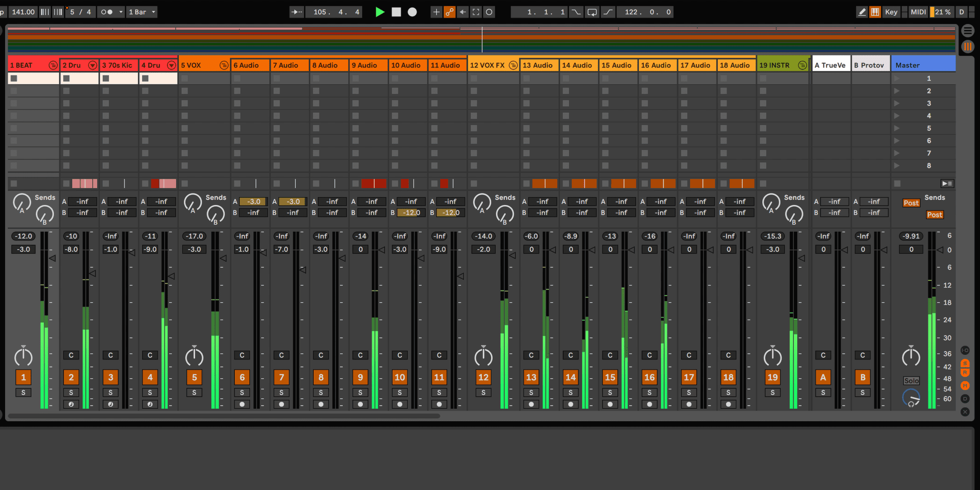Launch scene 3 in Master column

897,103
